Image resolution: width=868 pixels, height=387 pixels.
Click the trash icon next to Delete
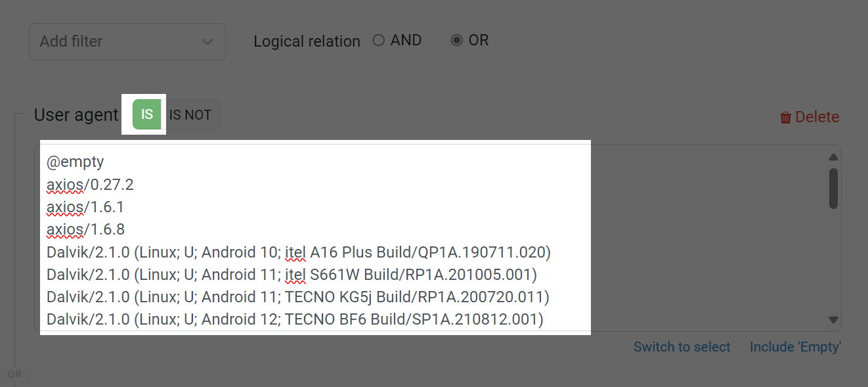(x=785, y=118)
